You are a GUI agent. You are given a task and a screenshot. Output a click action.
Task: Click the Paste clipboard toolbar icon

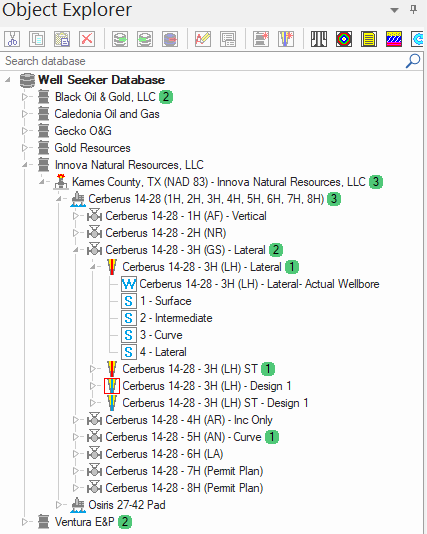click(62, 39)
